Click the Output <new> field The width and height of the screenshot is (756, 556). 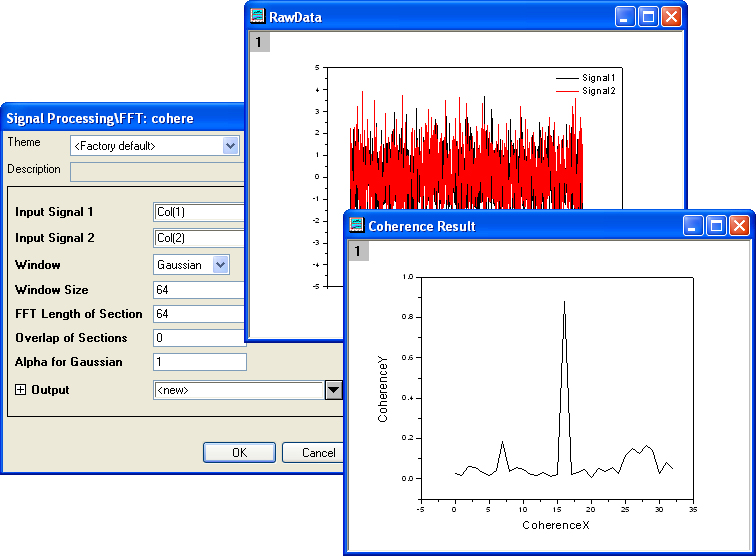[238, 390]
